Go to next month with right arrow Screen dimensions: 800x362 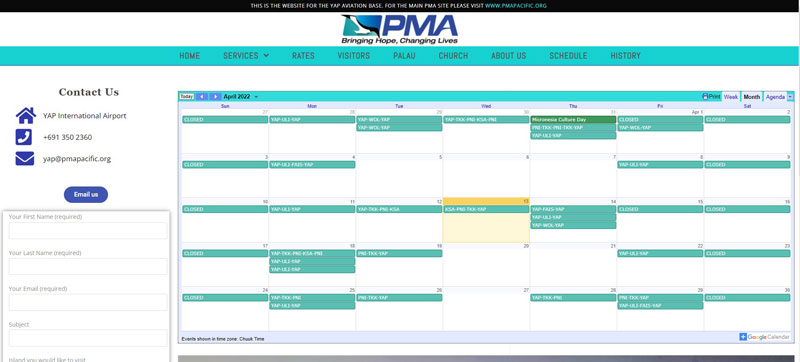[x=215, y=97]
